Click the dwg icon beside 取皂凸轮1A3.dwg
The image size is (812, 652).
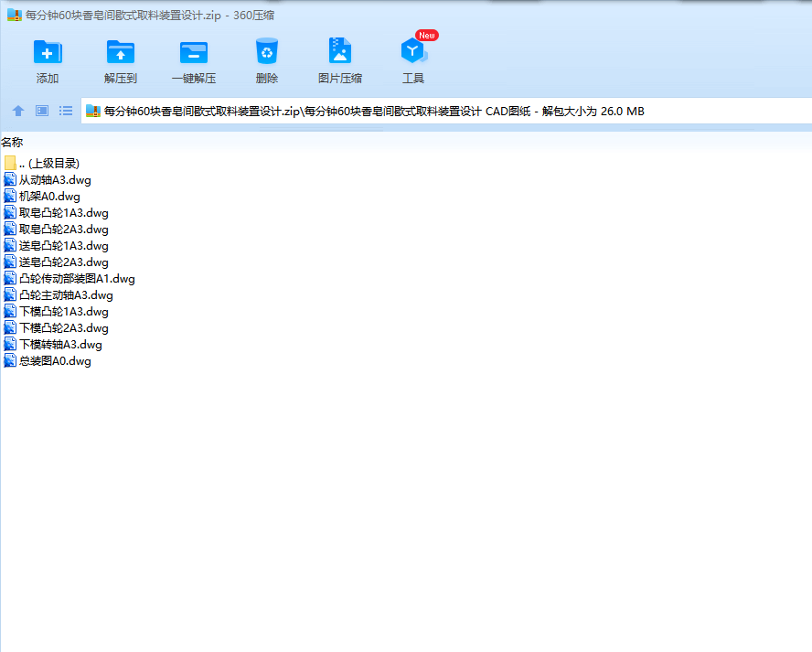10,213
